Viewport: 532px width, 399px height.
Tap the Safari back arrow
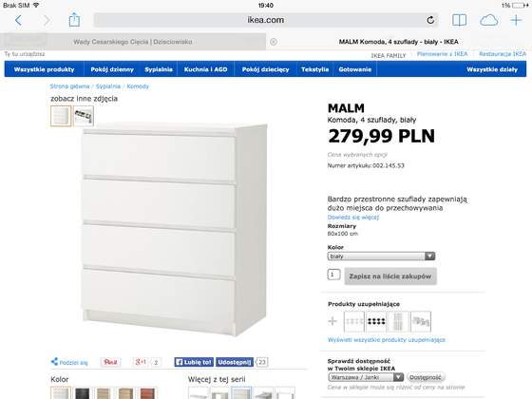click(18, 20)
